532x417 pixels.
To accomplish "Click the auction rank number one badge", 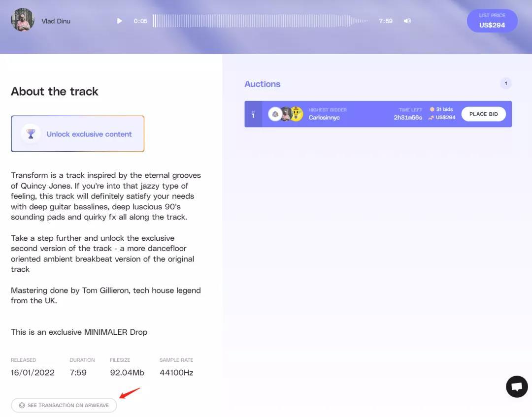I will tap(253, 114).
